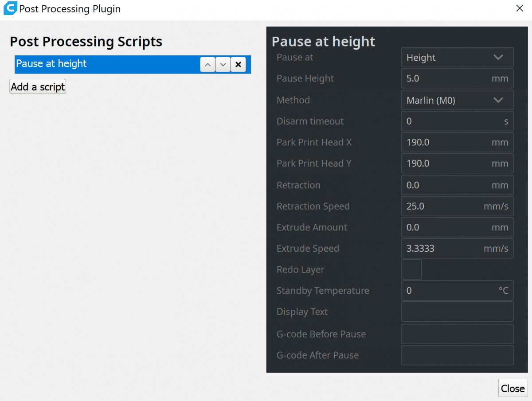Click into the Display Text field
532x401 pixels.
coord(457,312)
